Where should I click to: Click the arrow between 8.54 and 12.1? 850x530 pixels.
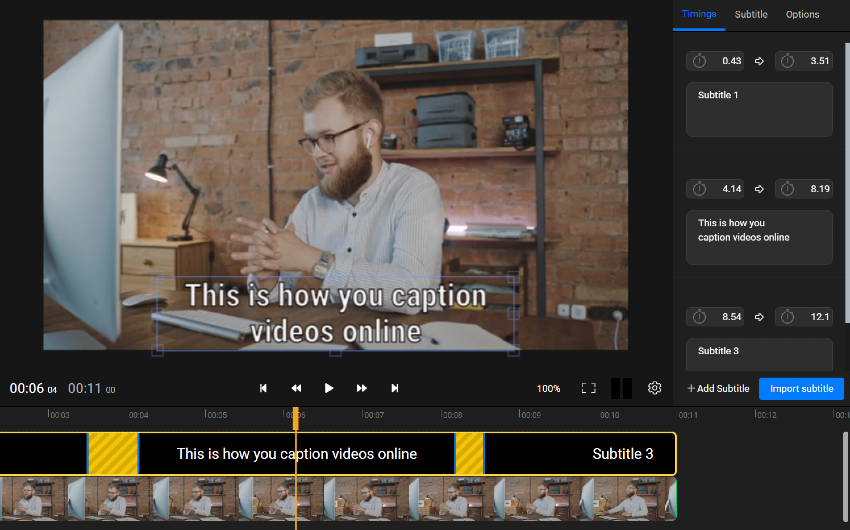coord(759,316)
